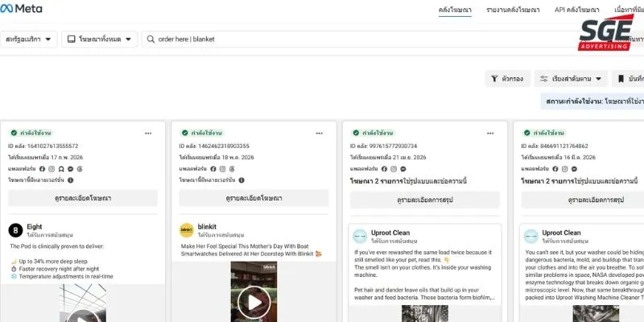644x322 pixels.
Task: Click info icon on blinkit multi-version row
Action: tap(242, 180)
